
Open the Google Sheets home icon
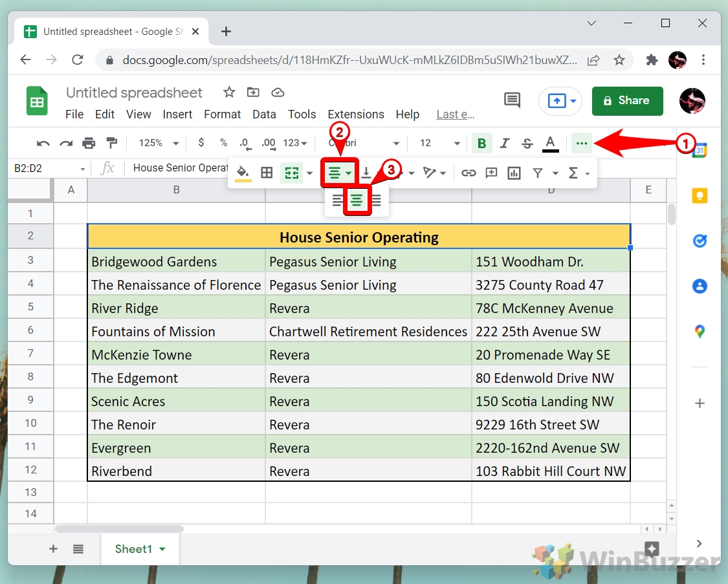pos(37,101)
